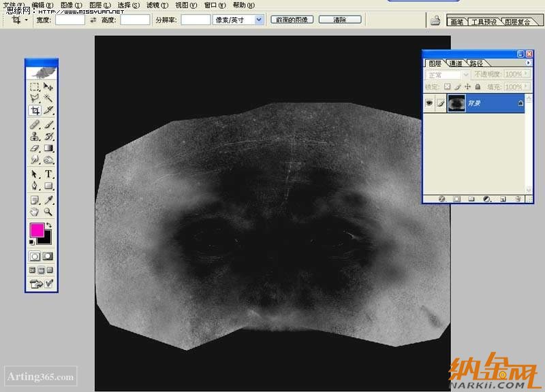This screenshot has height=392, width=545.
Task: Switch to Standard Screen mode
Action: 32,270
